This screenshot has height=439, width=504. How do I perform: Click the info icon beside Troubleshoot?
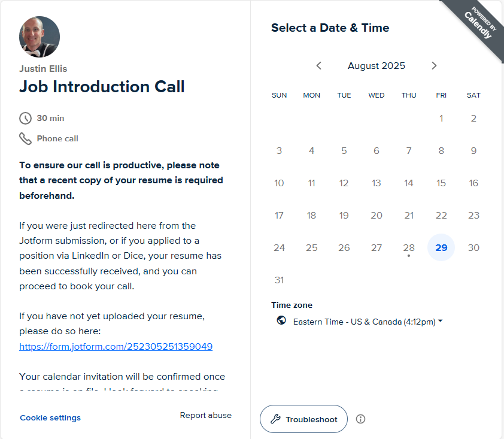click(x=360, y=419)
